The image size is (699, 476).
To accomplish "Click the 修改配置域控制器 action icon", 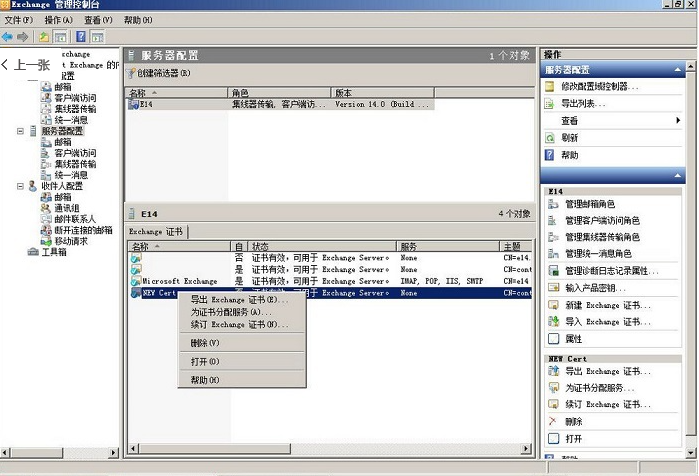I will pyautogui.click(x=550, y=86).
